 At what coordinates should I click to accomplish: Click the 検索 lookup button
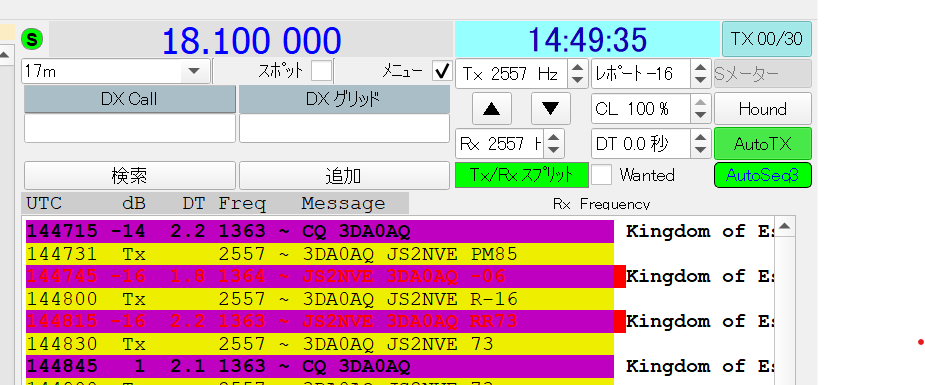pyautogui.click(x=130, y=176)
